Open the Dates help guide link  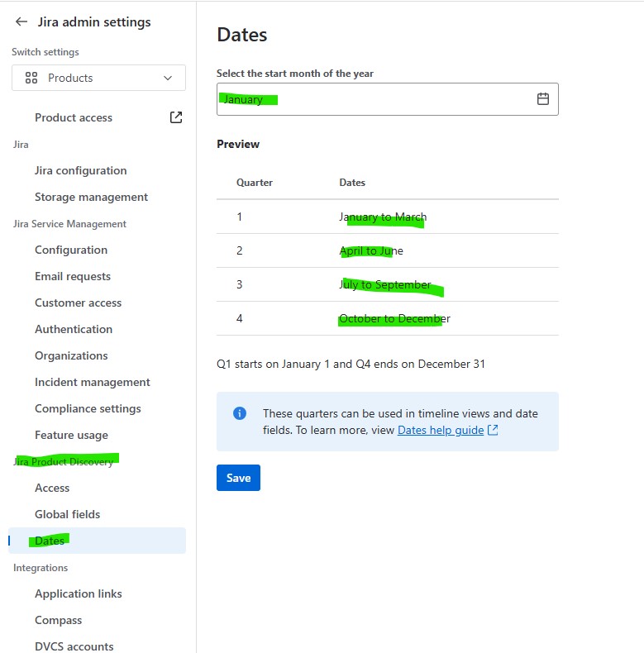tap(441, 430)
